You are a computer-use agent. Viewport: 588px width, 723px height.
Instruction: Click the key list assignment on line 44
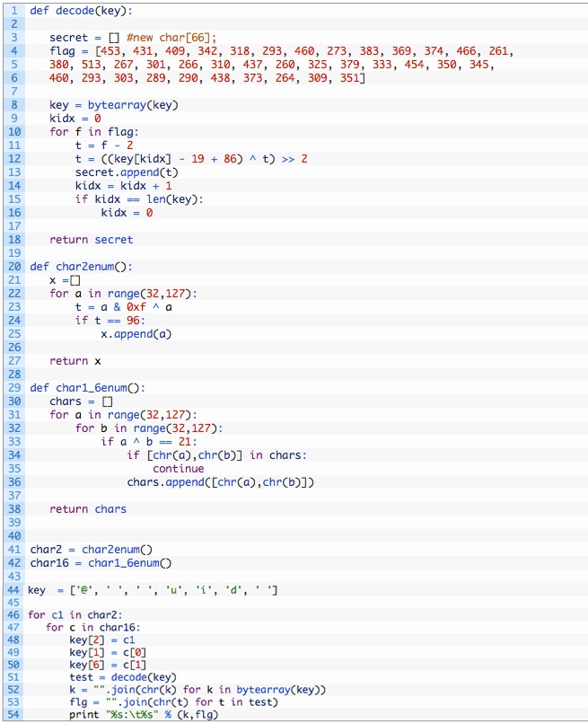coord(153,590)
